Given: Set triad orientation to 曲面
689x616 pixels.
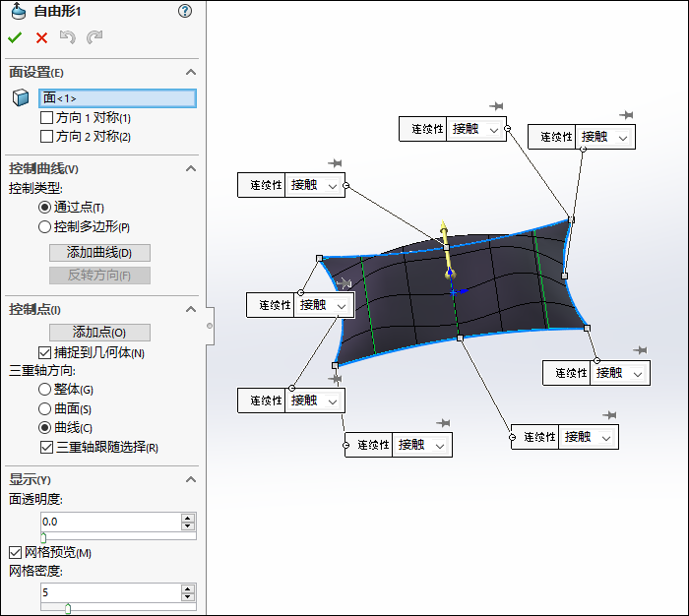Looking at the screenshot, I should tap(44, 408).
